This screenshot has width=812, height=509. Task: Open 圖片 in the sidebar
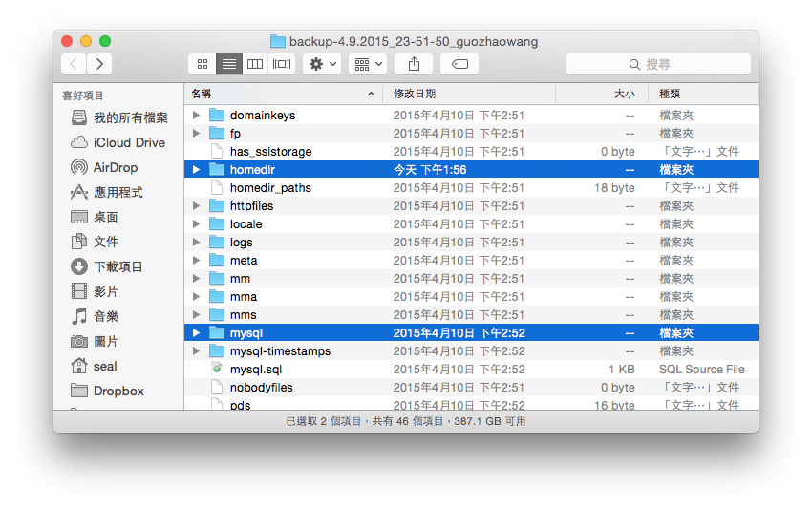click(95, 341)
